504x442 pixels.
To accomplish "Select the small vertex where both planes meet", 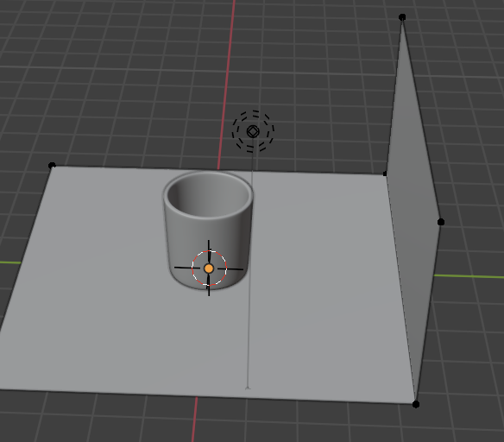I will (385, 174).
